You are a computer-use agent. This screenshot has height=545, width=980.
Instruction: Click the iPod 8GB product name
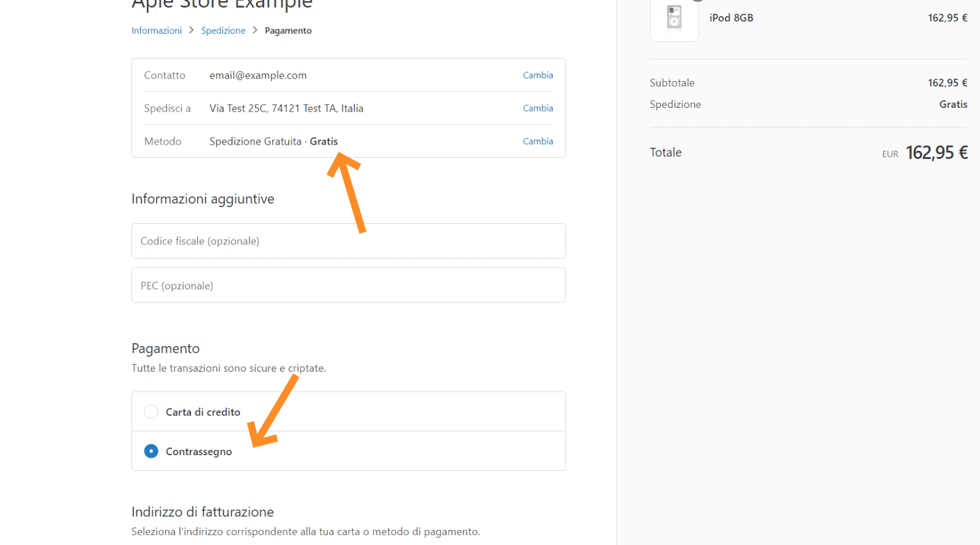click(731, 18)
